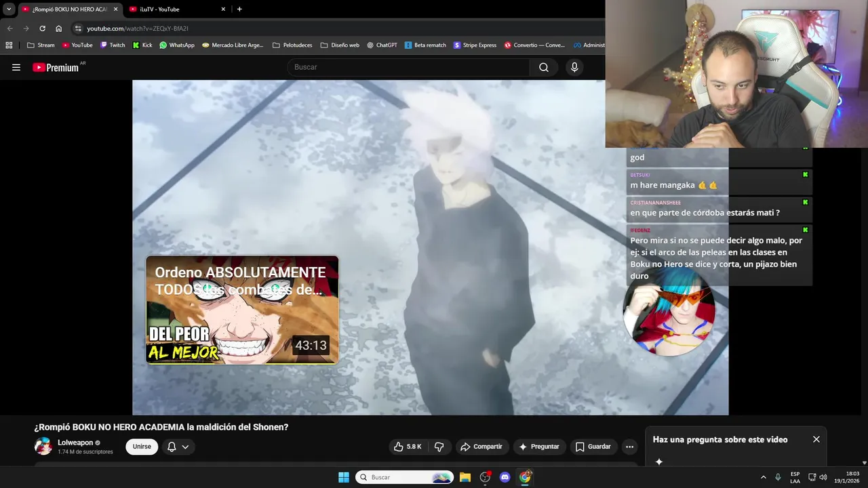This screenshot has height=488, width=868.
Task: Open the Diseño web bookmarks folder
Action: [340, 45]
